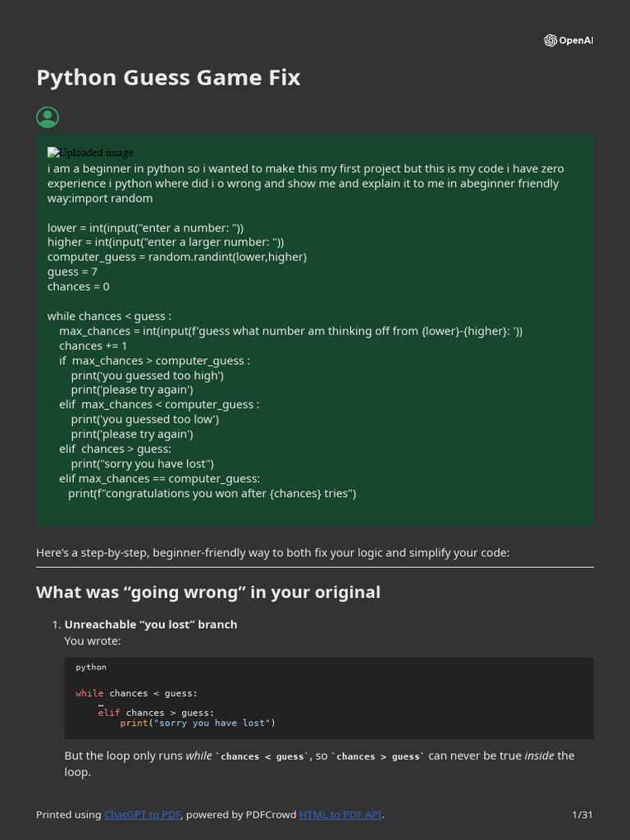The width and height of the screenshot is (630, 840).
Task: Click the green user avatar icon
Action: pos(48,117)
